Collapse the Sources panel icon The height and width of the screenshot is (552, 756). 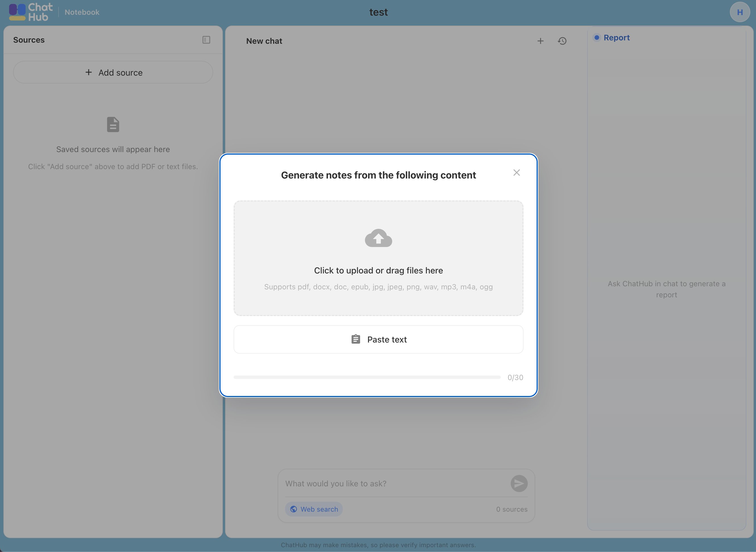[x=206, y=40]
